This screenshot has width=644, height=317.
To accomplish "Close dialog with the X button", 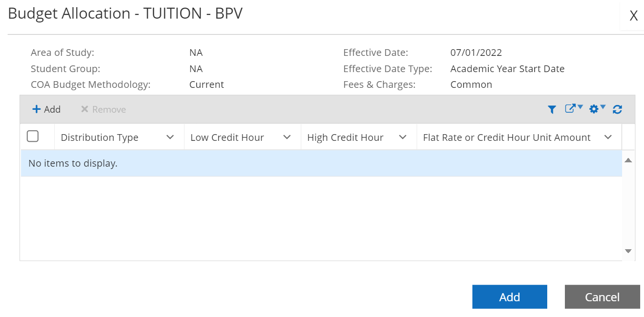I will tap(634, 16).
